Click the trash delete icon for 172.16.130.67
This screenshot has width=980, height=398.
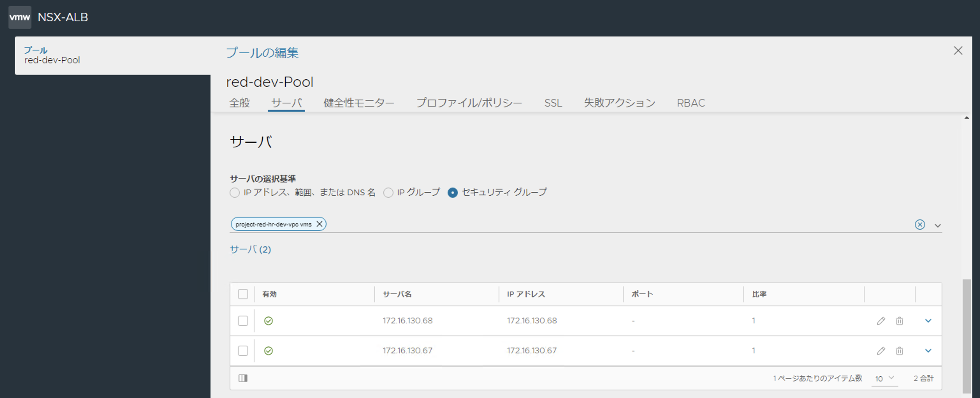899,351
